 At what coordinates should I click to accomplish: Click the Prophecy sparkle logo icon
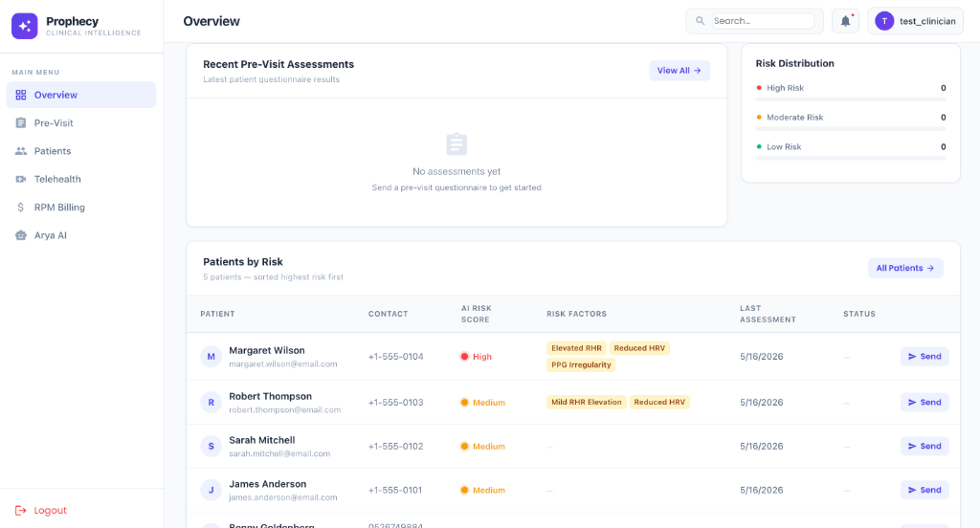point(24,26)
